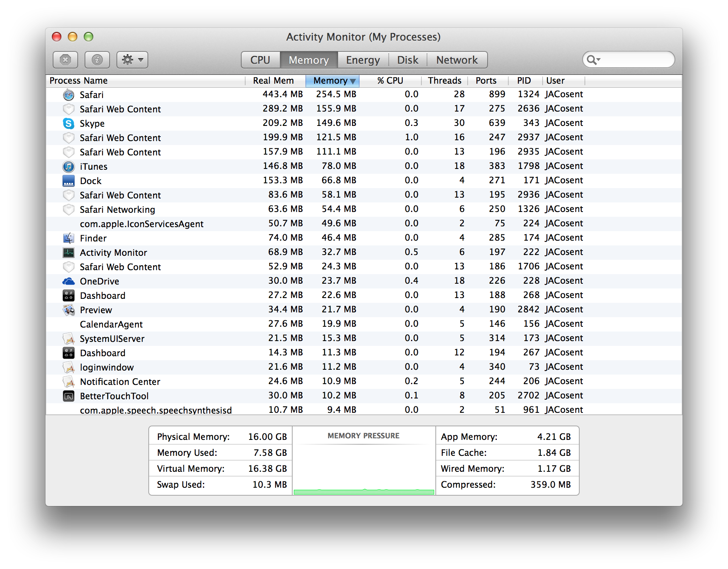Click shield icon of Safari Web Content PID 1706
The image size is (728, 569).
point(69,267)
